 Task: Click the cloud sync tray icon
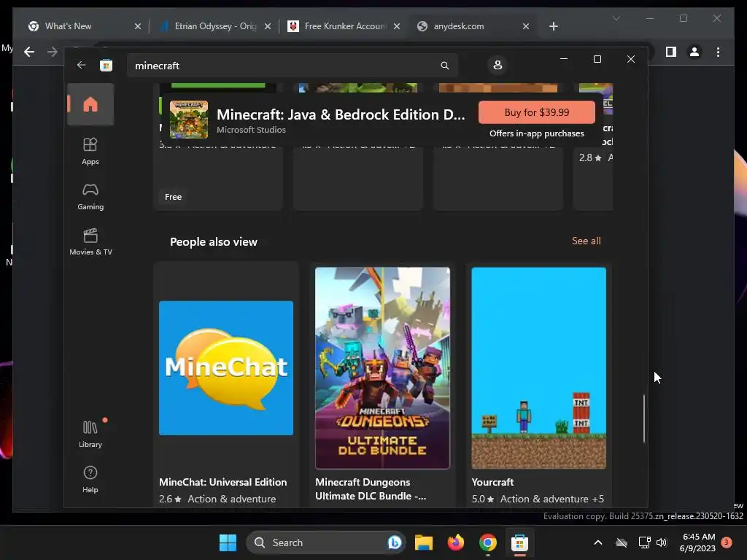point(622,542)
